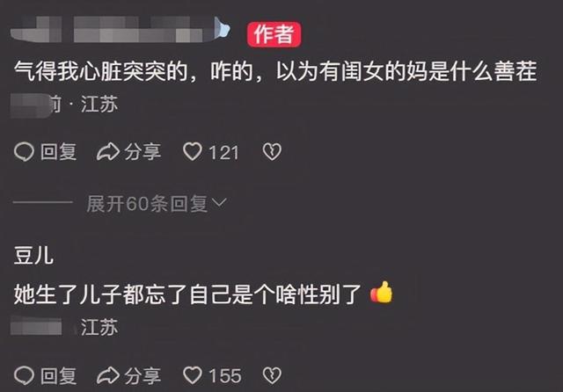Screen dimensions: 563x392
Task: Click the chevron arrow beside 展开60条回复
Action: pyautogui.click(x=219, y=203)
